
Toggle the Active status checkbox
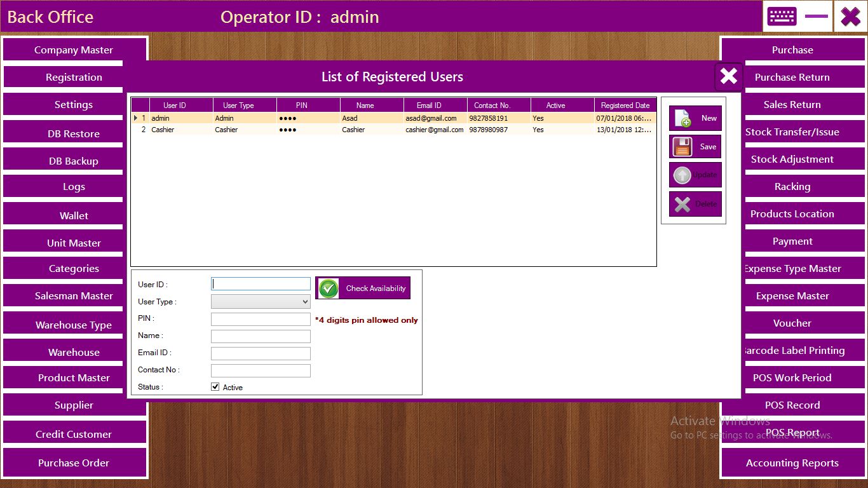coord(215,387)
